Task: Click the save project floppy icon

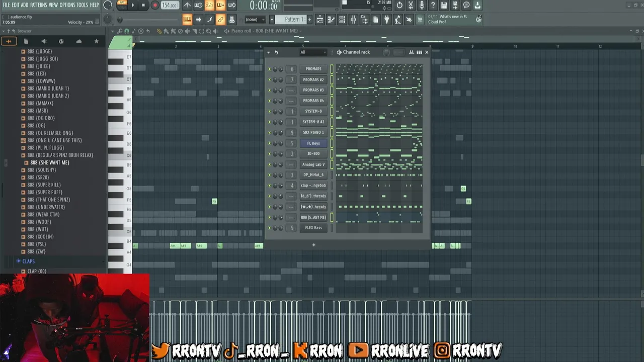Action: [444, 6]
